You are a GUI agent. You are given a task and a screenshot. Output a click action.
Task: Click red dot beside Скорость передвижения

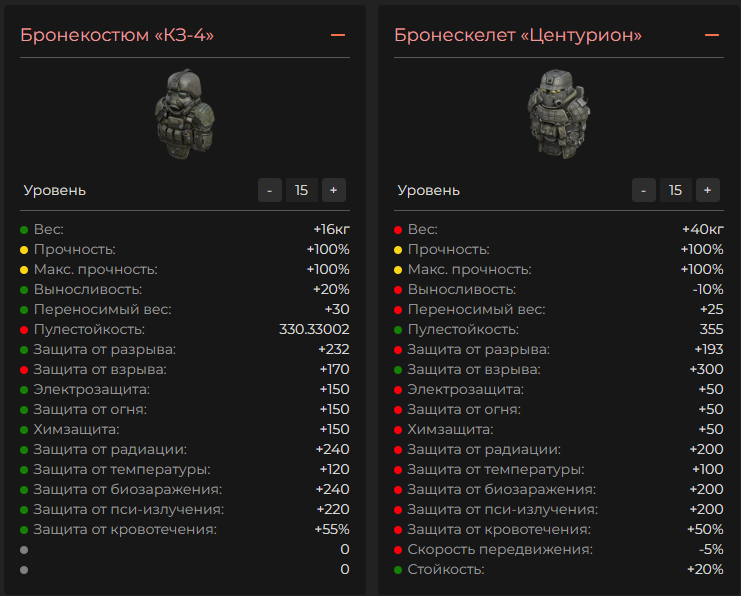coord(398,550)
